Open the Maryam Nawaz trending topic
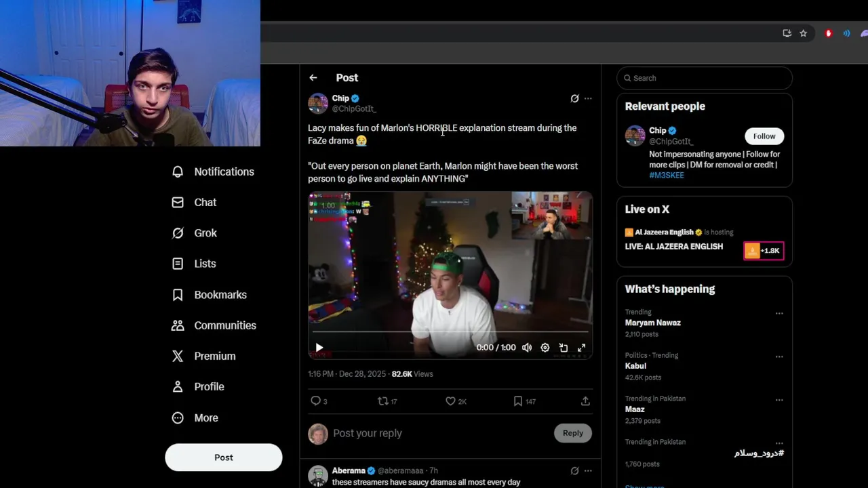The height and width of the screenshot is (488, 868). (653, 323)
